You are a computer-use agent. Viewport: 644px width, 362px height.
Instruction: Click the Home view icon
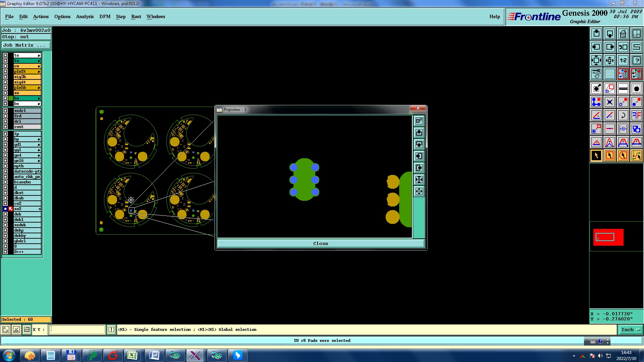[x=623, y=34]
